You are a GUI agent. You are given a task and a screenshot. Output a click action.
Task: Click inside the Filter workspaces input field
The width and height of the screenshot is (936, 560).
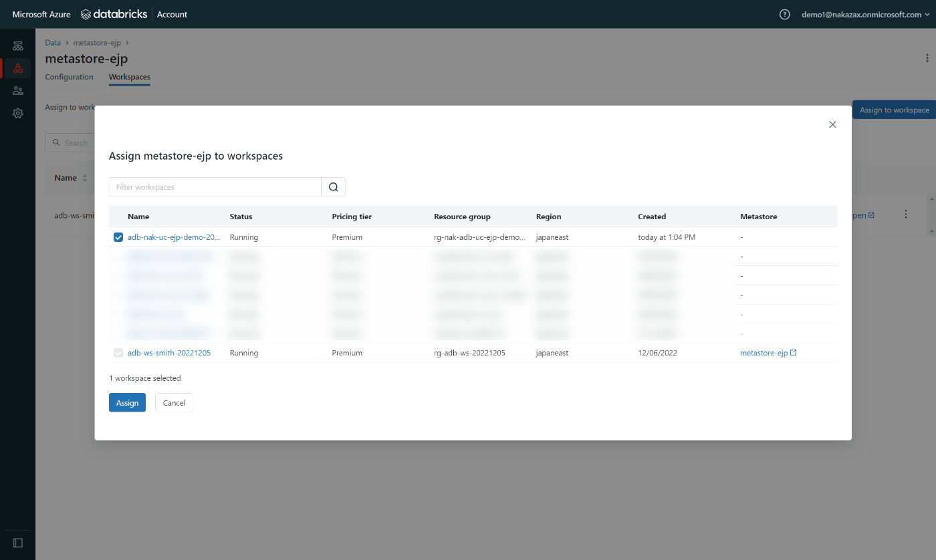[x=214, y=186]
